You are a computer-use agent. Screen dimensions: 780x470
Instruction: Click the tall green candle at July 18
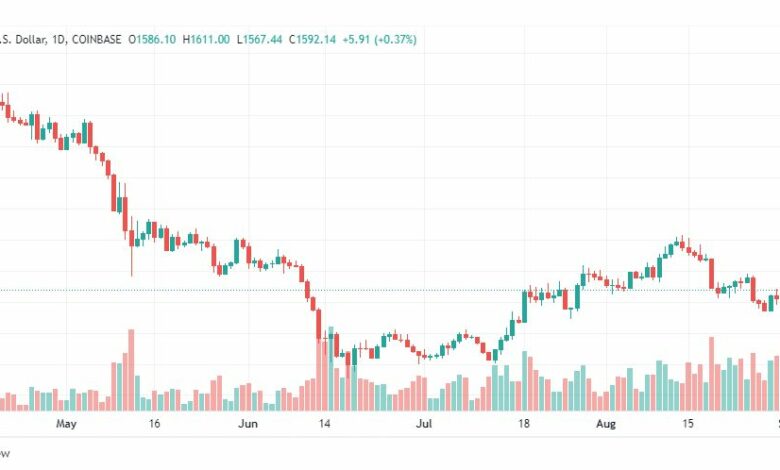524,306
